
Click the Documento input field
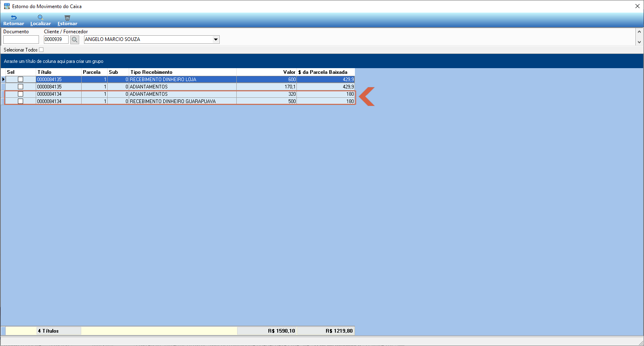21,40
